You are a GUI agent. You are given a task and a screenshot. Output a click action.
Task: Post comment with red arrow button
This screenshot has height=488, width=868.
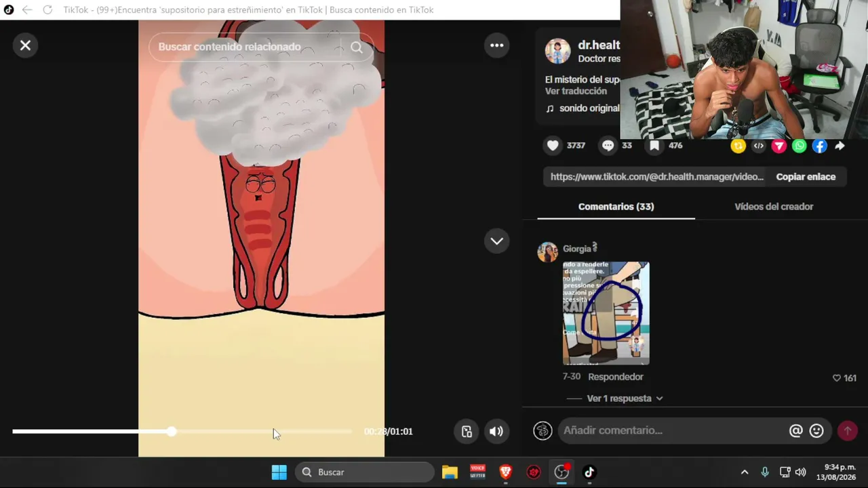click(847, 430)
